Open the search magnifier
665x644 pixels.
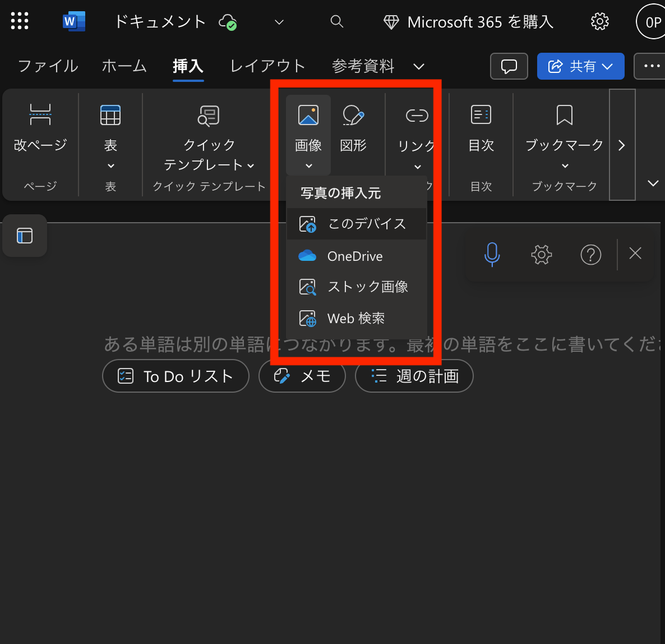(x=337, y=21)
